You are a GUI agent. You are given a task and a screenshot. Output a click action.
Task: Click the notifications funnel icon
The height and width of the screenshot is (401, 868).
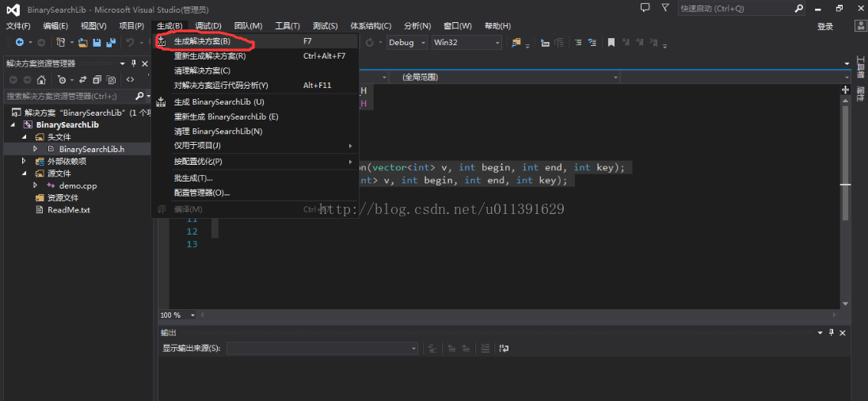click(665, 8)
